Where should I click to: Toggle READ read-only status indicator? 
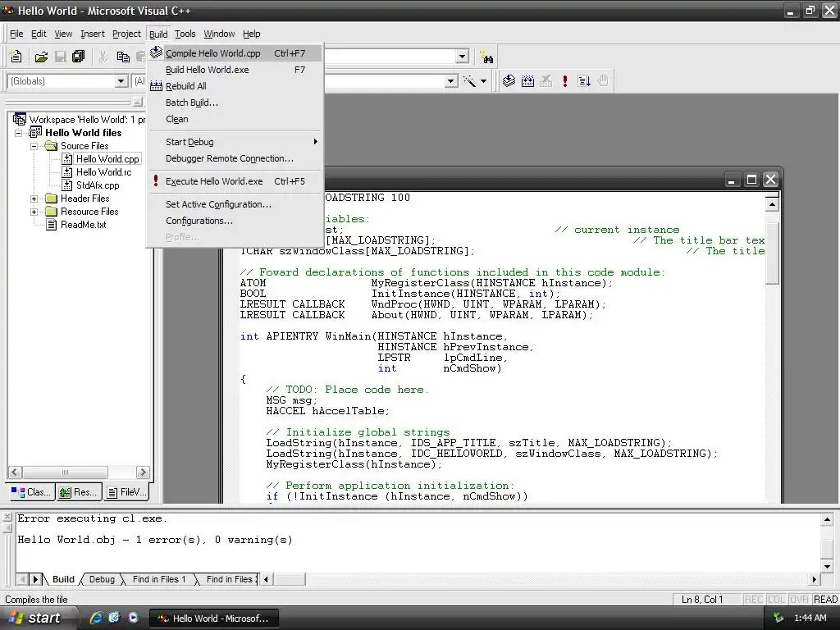[825, 600]
